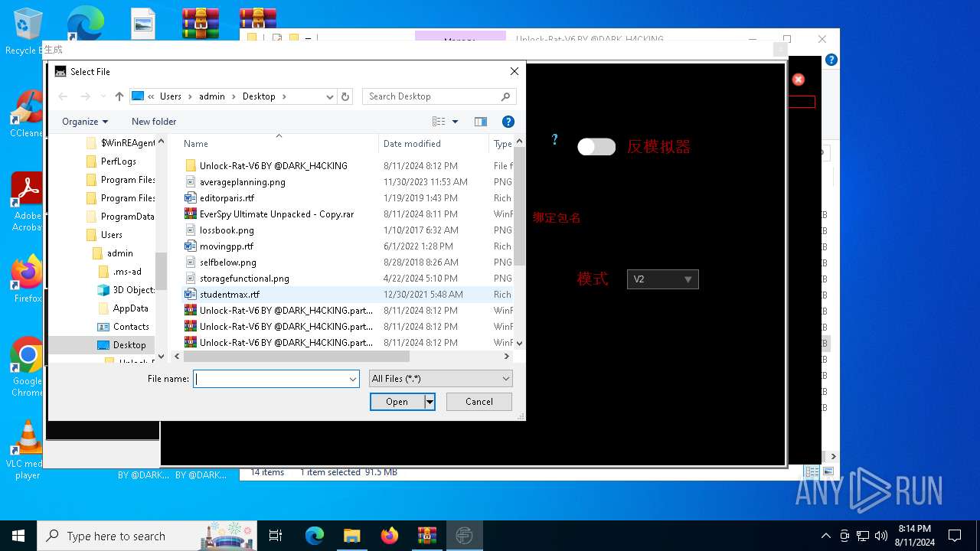Open the change view options dropdown arrow
980x551 pixels.
(x=455, y=122)
